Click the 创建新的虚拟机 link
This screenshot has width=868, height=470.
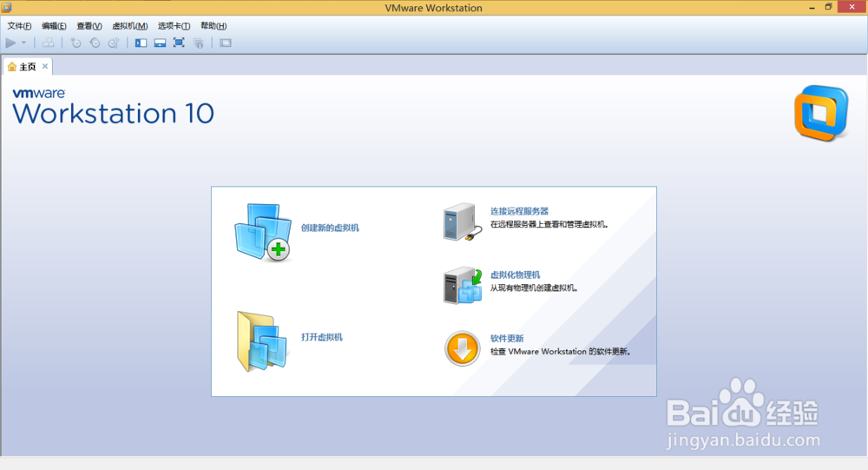point(330,228)
